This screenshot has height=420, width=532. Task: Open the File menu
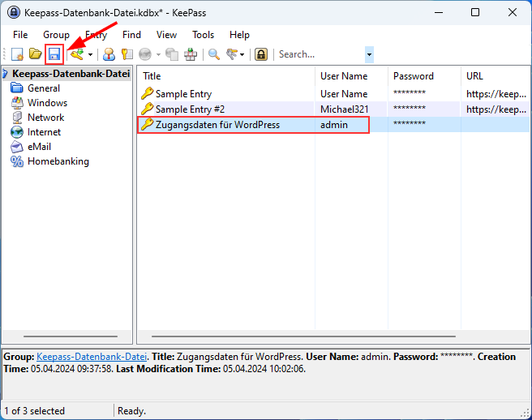pyautogui.click(x=20, y=35)
